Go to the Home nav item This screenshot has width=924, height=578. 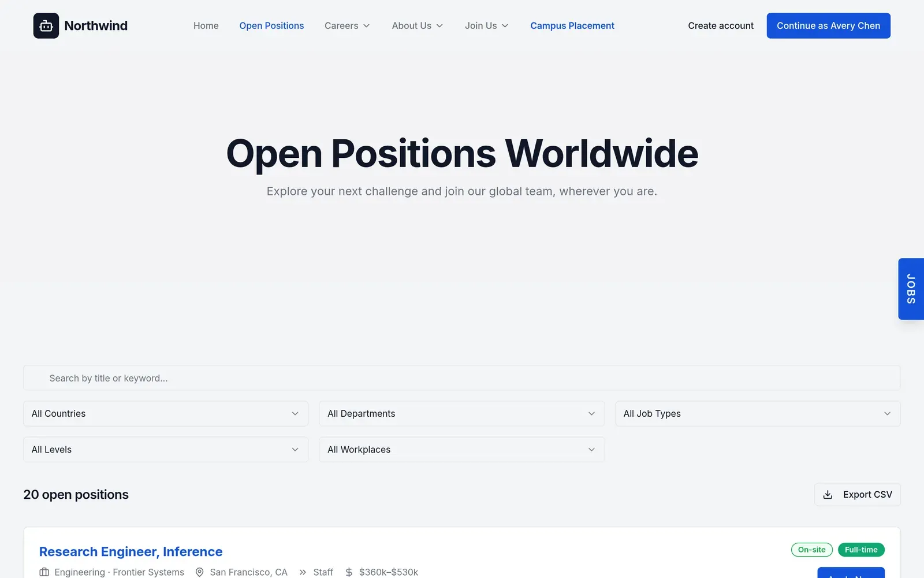[x=206, y=25]
